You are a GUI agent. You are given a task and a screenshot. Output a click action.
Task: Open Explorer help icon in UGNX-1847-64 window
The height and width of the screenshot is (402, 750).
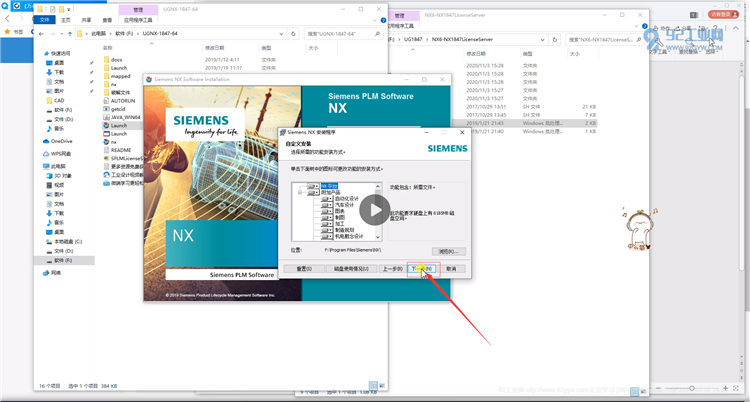[383, 20]
